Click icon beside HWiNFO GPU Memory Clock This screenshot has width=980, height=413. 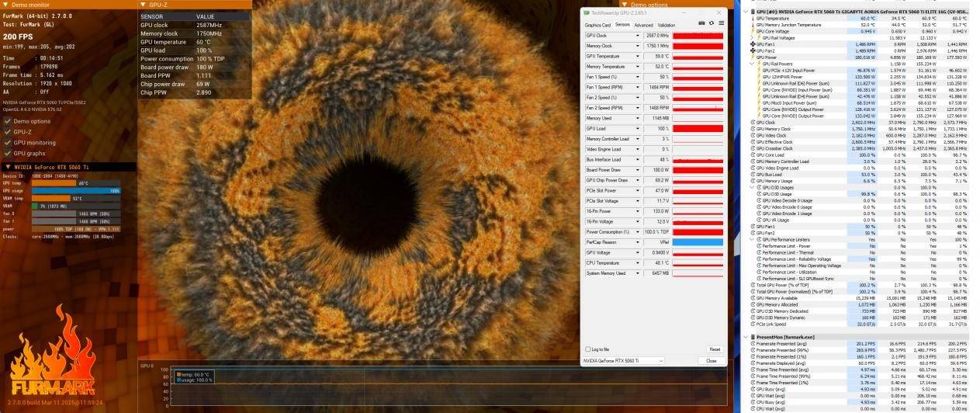(752, 128)
